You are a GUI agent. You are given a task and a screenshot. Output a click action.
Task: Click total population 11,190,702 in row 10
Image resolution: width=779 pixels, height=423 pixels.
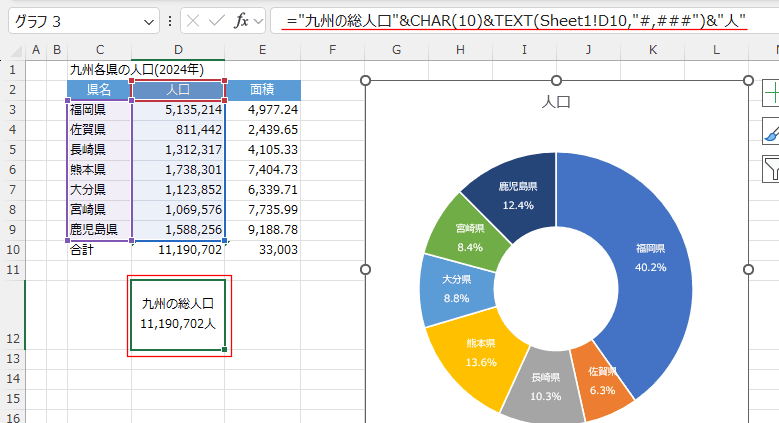178,250
